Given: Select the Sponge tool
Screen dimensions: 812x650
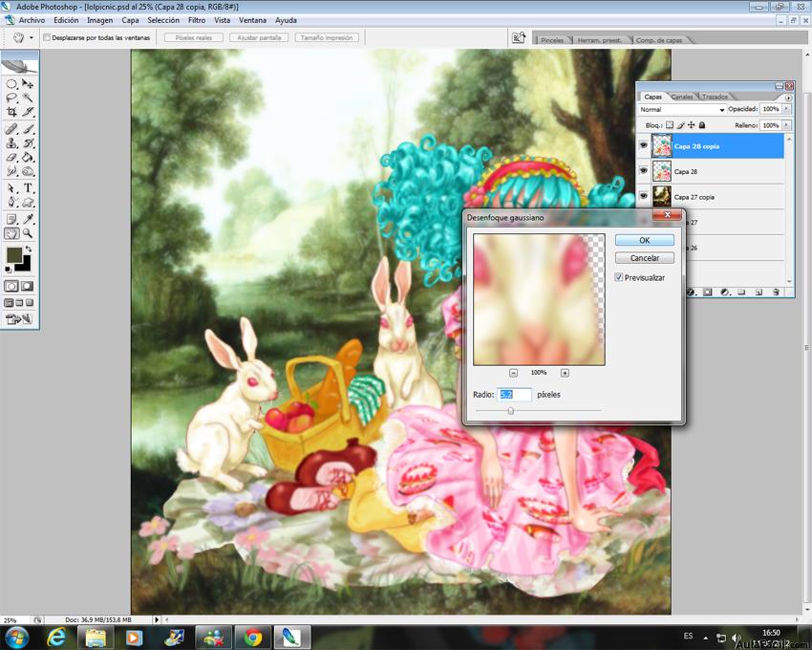Looking at the screenshot, I should click(x=28, y=171).
